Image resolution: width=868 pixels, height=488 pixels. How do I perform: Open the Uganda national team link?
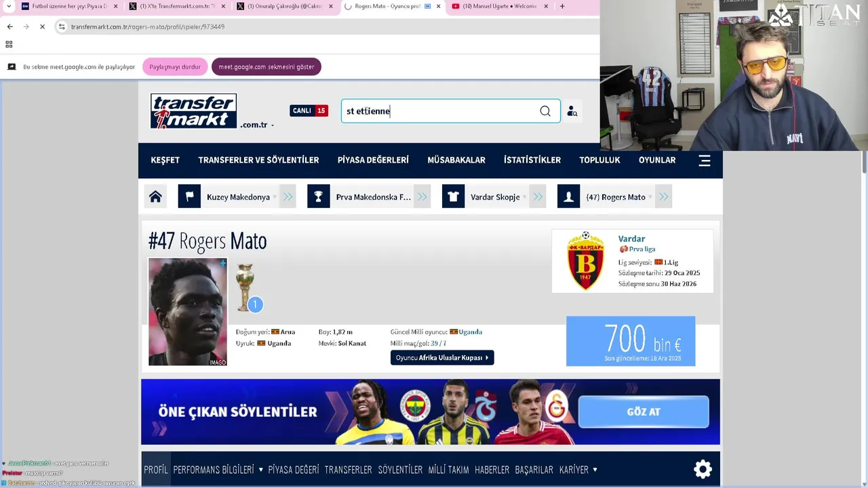pos(470,332)
